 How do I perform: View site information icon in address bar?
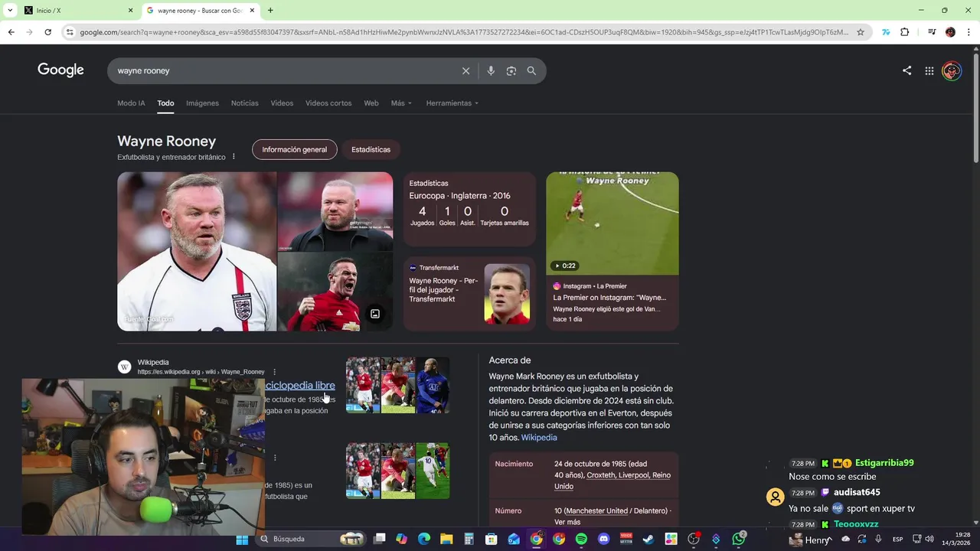pyautogui.click(x=70, y=32)
